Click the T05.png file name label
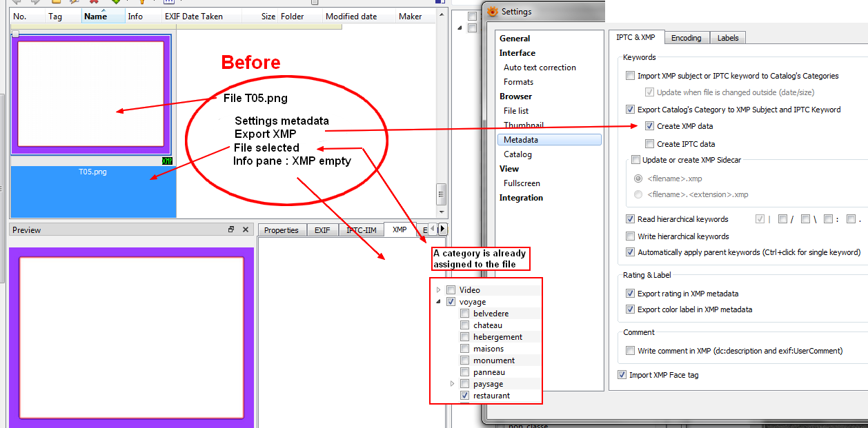 click(92, 172)
